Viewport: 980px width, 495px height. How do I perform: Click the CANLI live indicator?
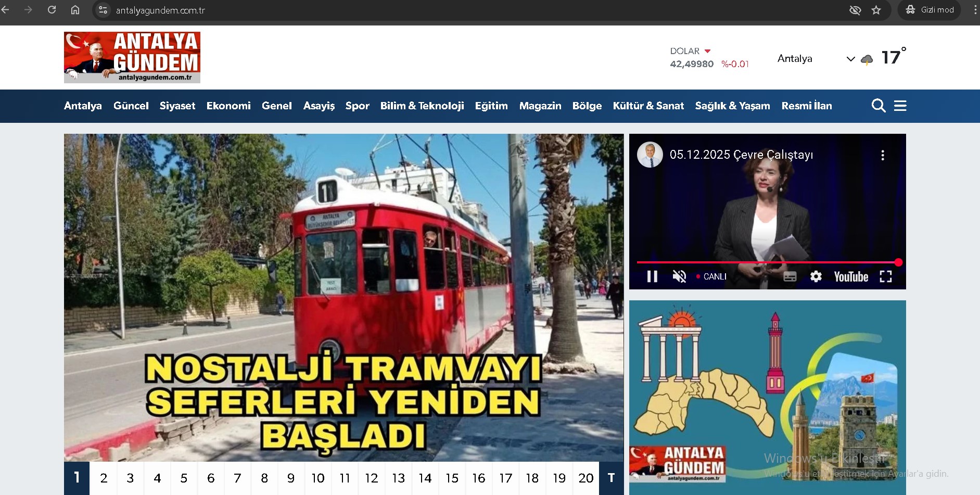tap(714, 276)
